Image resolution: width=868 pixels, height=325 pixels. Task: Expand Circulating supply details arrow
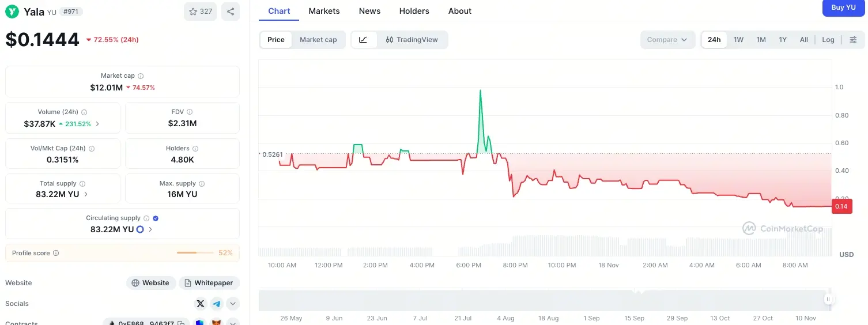(151, 229)
